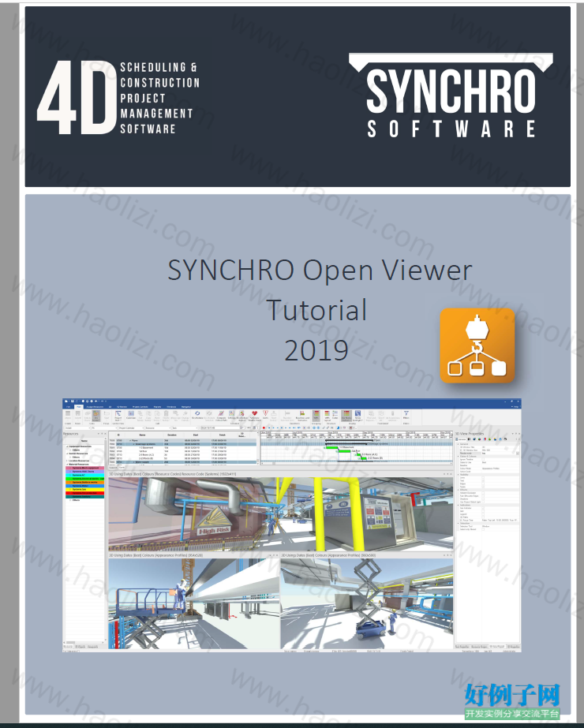Viewport: 584px width, 728px height.
Task: Click the SYNCHRO Open Viewer title text
Action: pyautogui.click(x=320, y=270)
